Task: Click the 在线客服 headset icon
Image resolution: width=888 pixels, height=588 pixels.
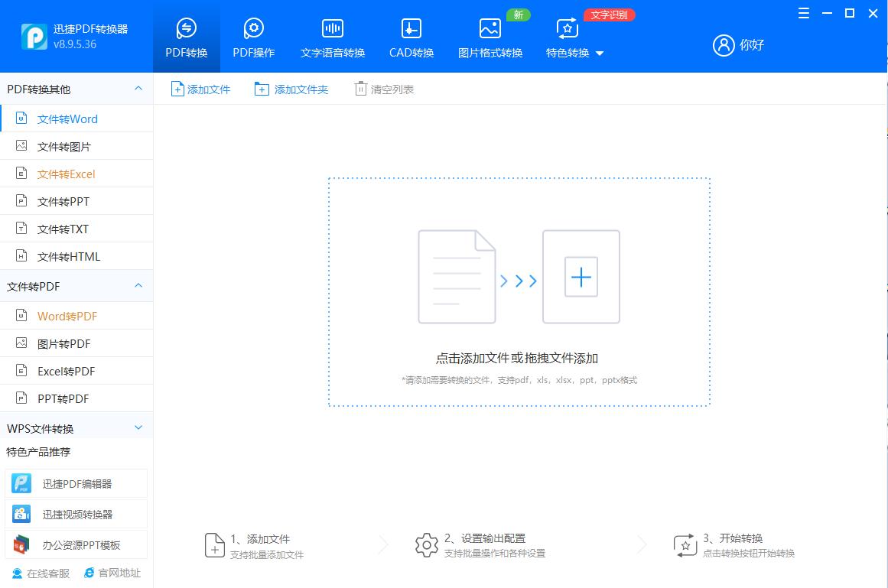Action: pos(17,573)
